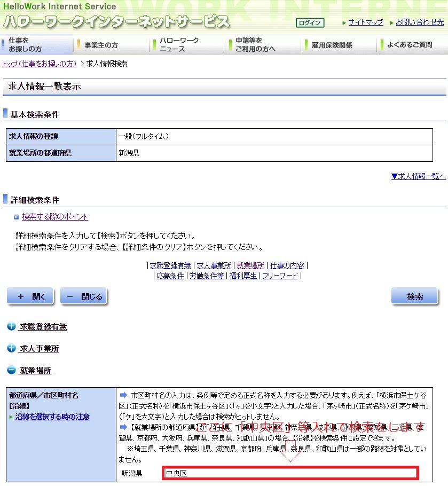Click the －閉じる collapse-all button

click(84, 295)
